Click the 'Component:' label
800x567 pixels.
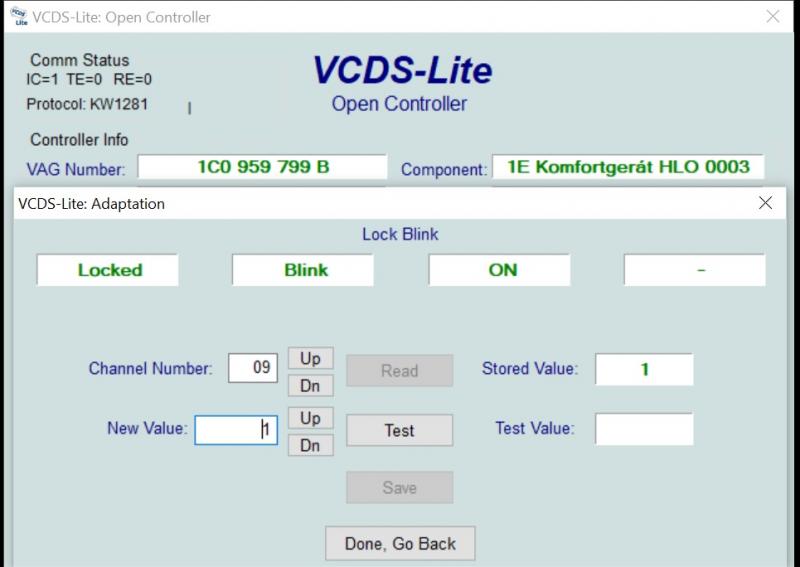(x=444, y=169)
